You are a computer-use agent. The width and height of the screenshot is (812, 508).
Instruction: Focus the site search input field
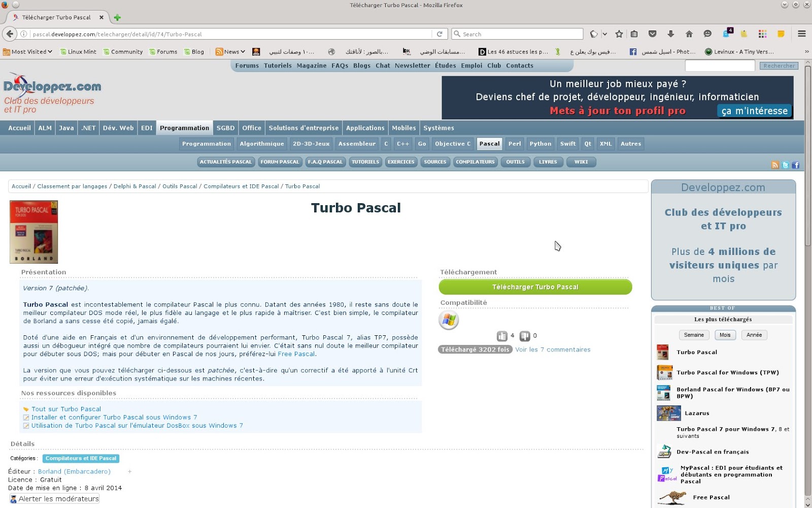click(720, 66)
